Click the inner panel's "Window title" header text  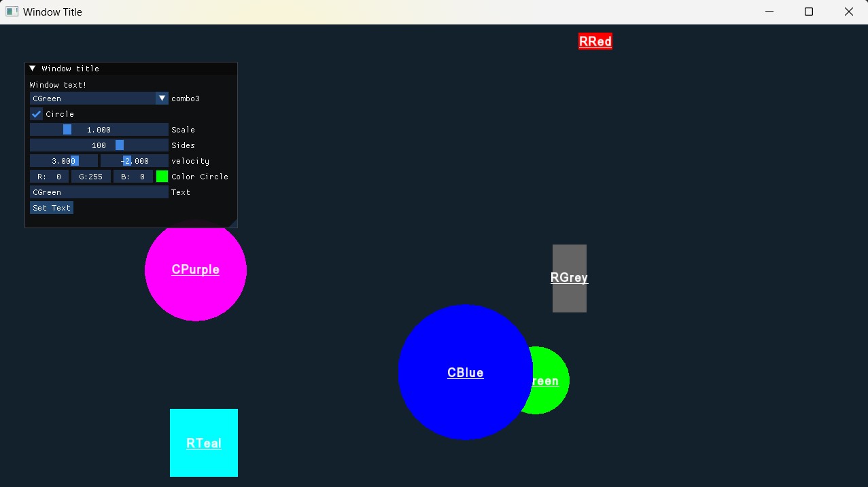pos(71,69)
